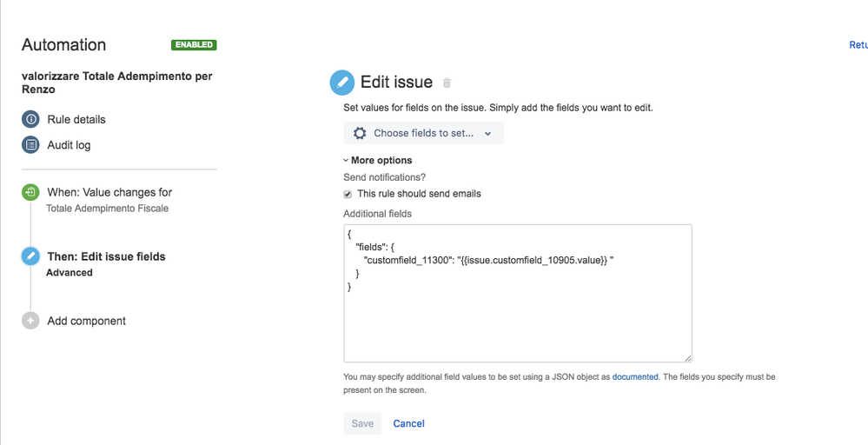Click the Cancel link
This screenshot has width=868, height=445.
408,423
